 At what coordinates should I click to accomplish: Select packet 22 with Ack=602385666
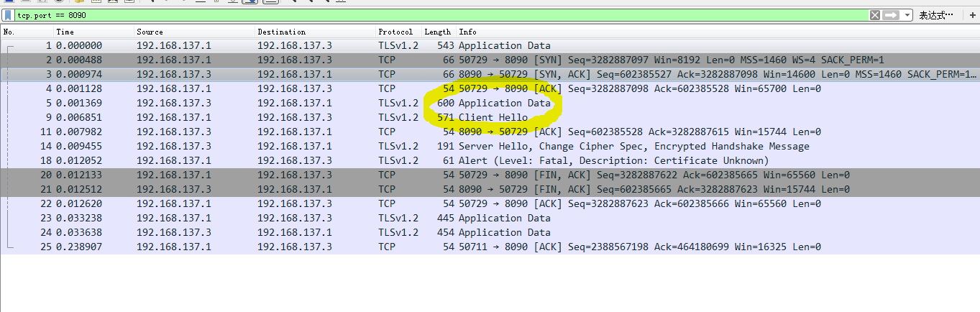pyautogui.click(x=490, y=203)
